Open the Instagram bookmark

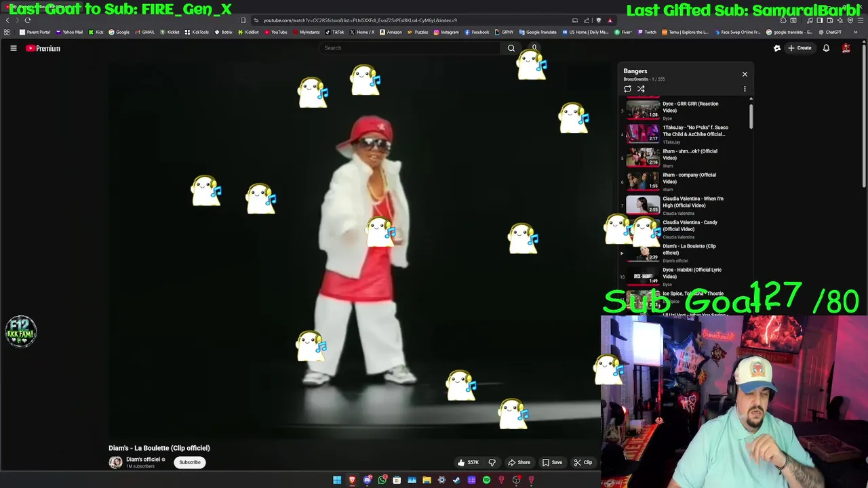click(x=446, y=32)
